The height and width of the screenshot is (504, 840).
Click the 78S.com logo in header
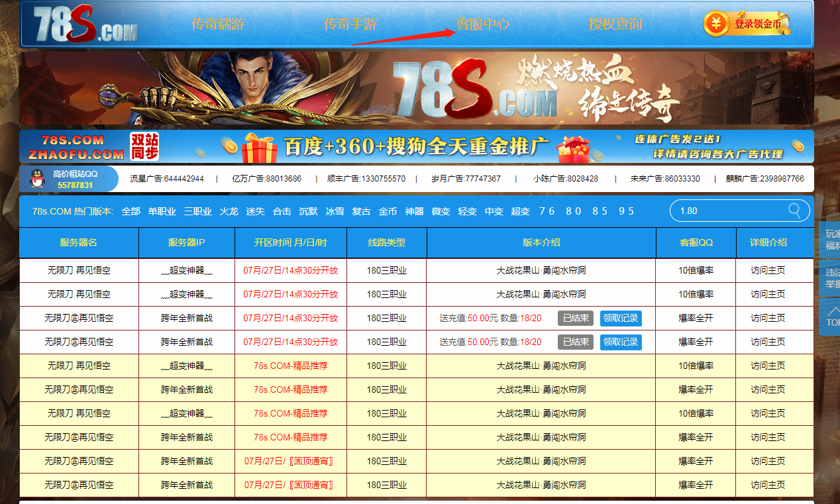pyautogui.click(x=85, y=25)
